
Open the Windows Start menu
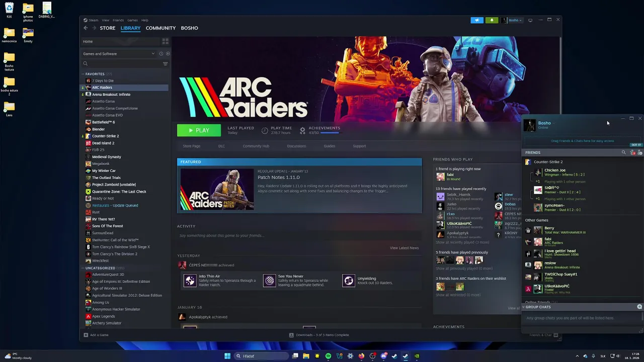[227, 356]
